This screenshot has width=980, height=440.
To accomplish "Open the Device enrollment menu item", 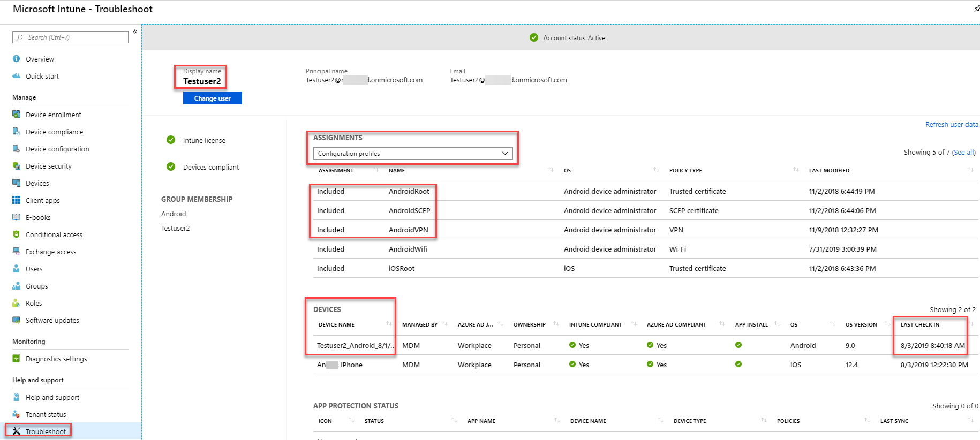I will click(x=54, y=115).
